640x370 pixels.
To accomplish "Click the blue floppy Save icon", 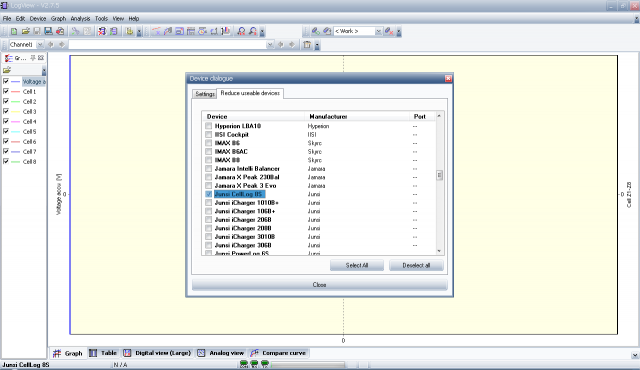I will click(x=48, y=31).
